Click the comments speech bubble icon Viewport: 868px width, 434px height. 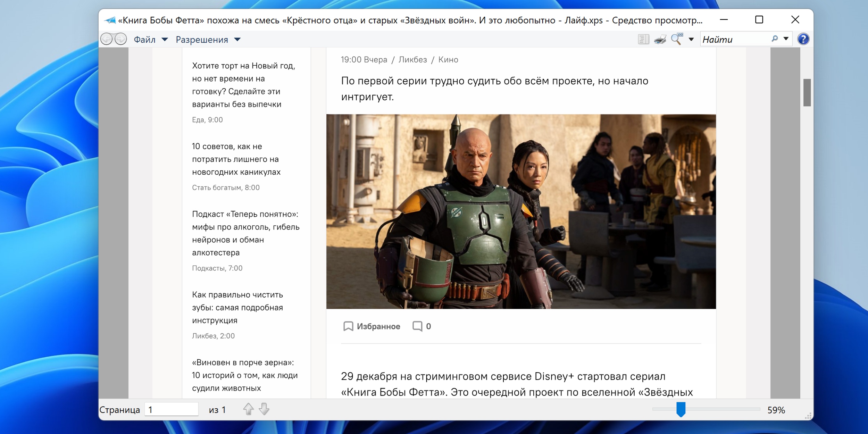point(417,326)
